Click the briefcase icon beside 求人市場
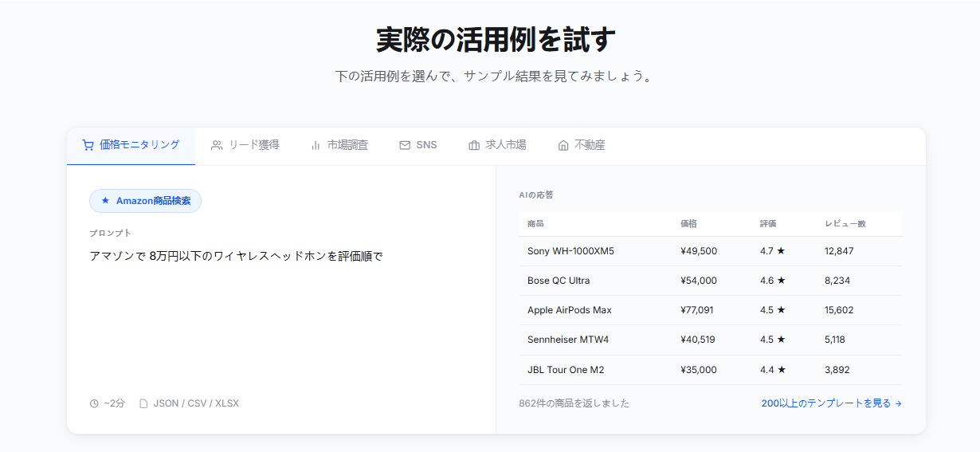 click(x=474, y=145)
